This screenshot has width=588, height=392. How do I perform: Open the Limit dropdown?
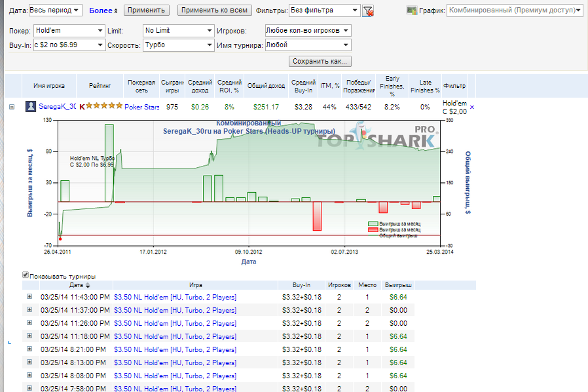pos(178,31)
